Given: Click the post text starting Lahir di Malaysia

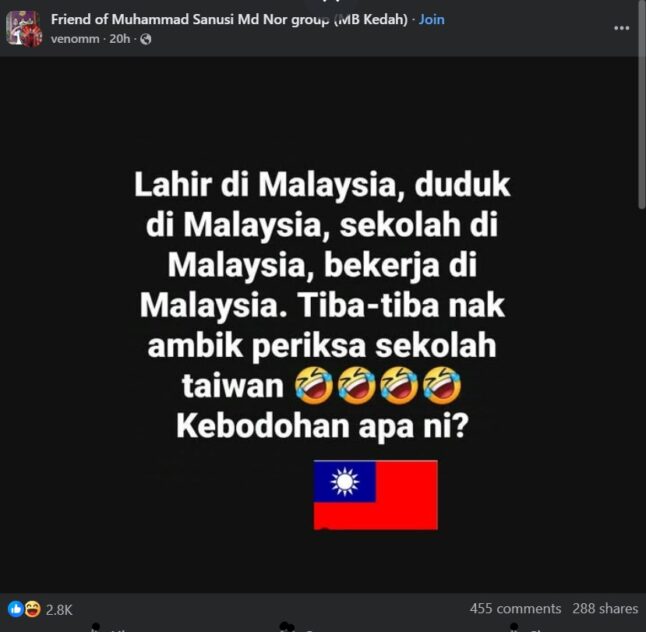Looking at the screenshot, I should pos(322,305).
